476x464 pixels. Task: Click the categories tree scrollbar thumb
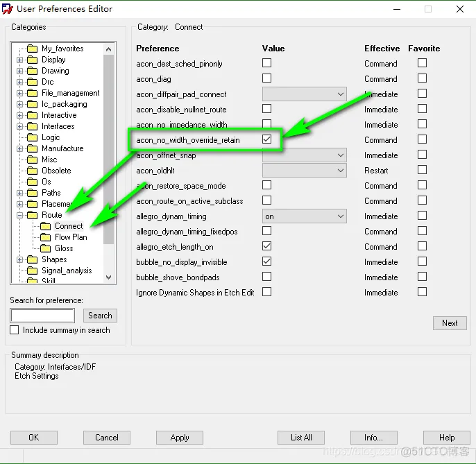(x=109, y=149)
